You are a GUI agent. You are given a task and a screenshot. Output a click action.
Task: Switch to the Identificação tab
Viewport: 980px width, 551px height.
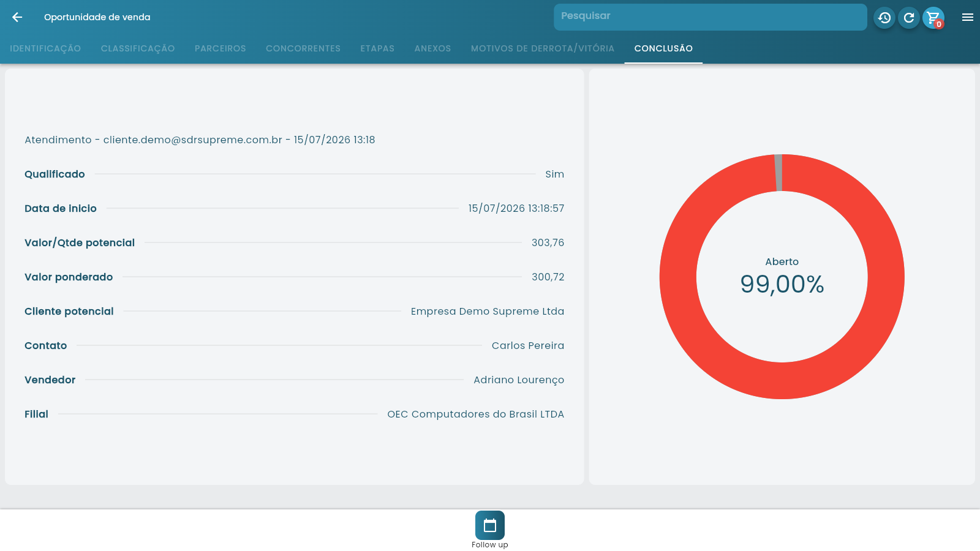45,48
